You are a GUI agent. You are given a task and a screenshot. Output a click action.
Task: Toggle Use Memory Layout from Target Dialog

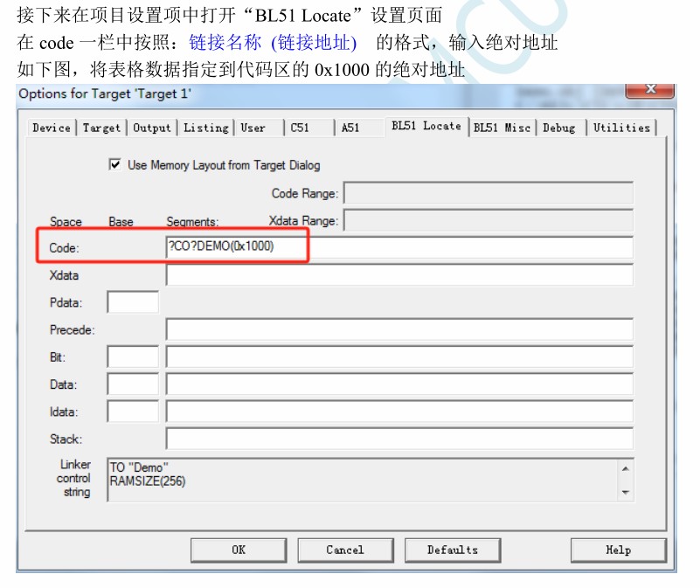[114, 165]
